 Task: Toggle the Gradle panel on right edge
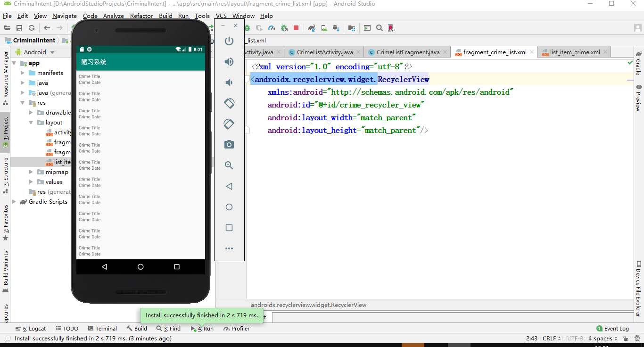tap(639, 63)
